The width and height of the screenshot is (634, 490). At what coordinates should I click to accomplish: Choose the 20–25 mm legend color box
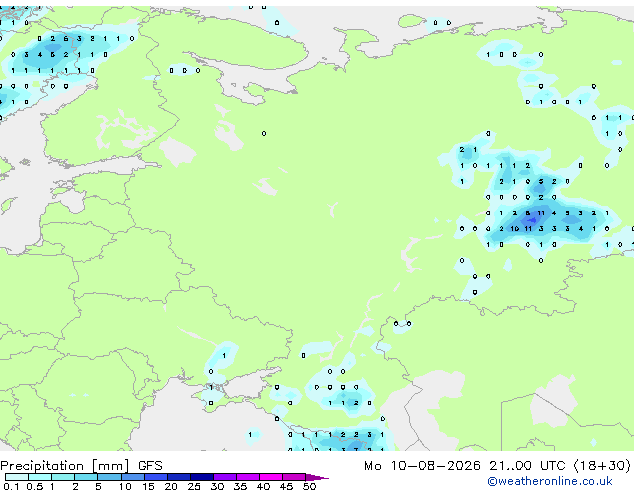pos(179,477)
